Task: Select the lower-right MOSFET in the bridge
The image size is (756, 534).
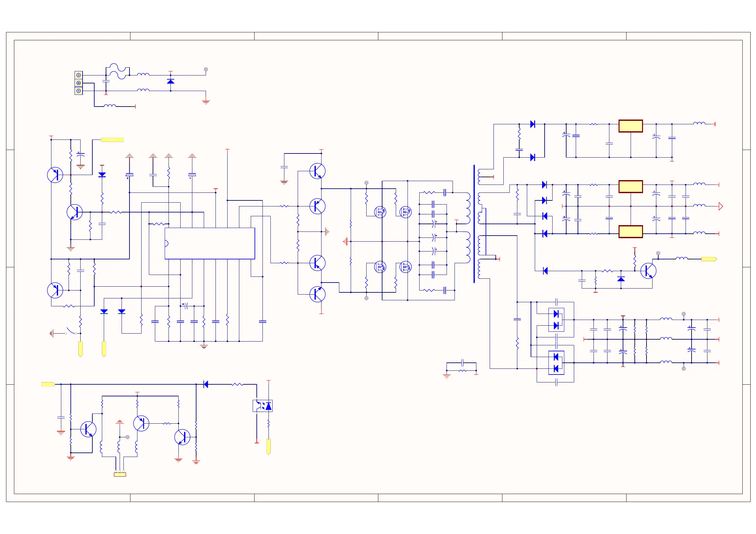Action: coord(406,267)
